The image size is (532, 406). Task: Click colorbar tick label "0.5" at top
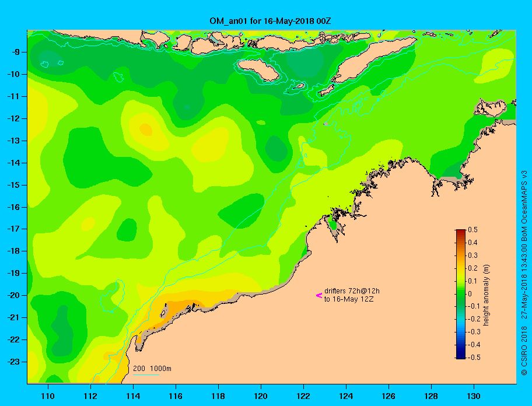click(x=473, y=230)
